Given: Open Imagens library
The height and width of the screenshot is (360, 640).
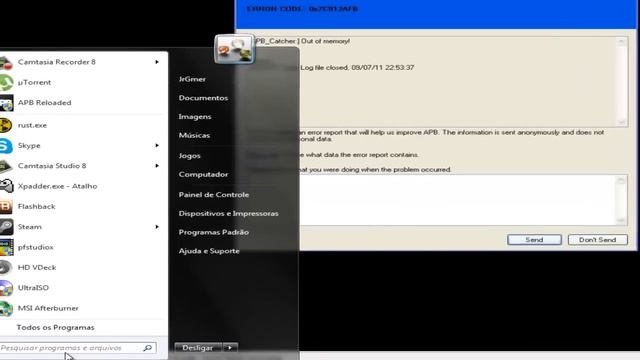Looking at the screenshot, I should tap(195, 117).
